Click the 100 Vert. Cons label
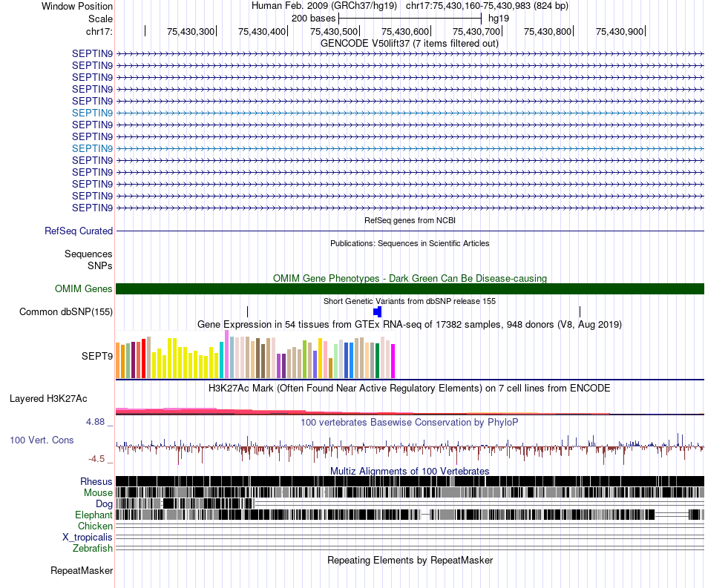Image resolution: width=705 pixels, height=588 pixels. point(42,440)
